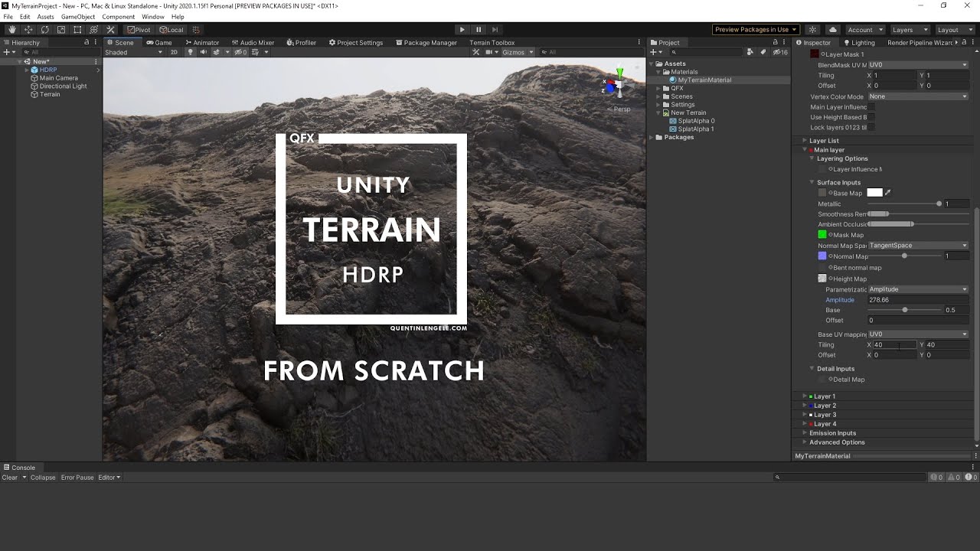Toggle 2D view in Scene
This screenshot has width=980, height=551.
click(x=174, y=52)
